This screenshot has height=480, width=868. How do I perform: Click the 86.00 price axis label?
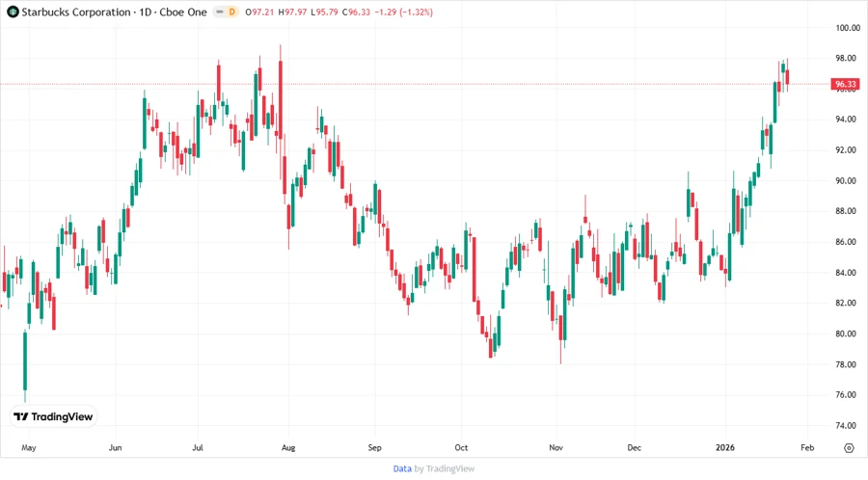point(846,242)
